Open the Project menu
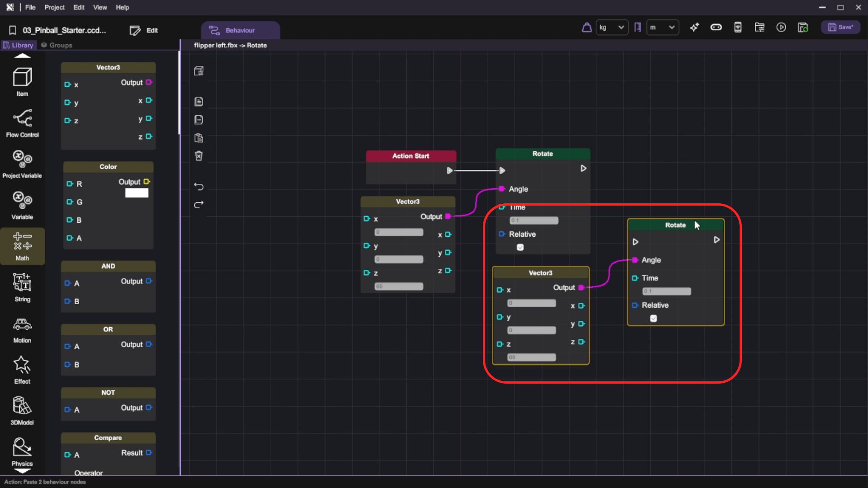 [54, 7]
